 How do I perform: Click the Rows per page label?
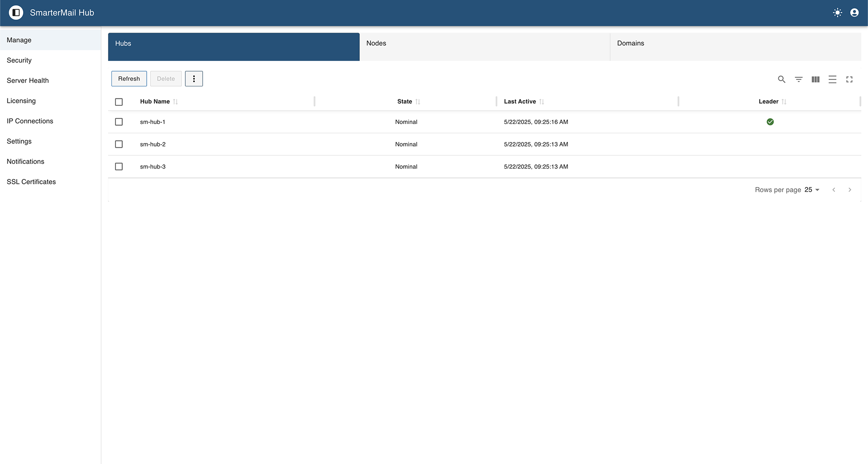[778, 190]
